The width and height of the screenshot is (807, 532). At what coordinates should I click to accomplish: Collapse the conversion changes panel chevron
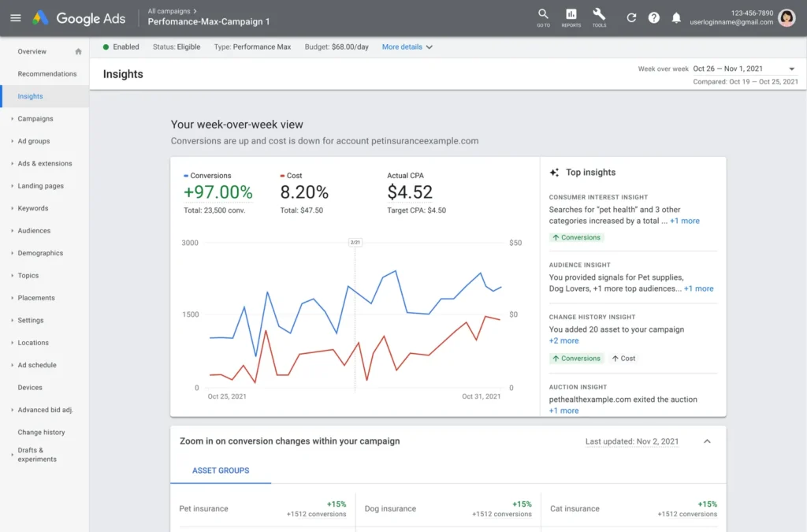(707, 441)
